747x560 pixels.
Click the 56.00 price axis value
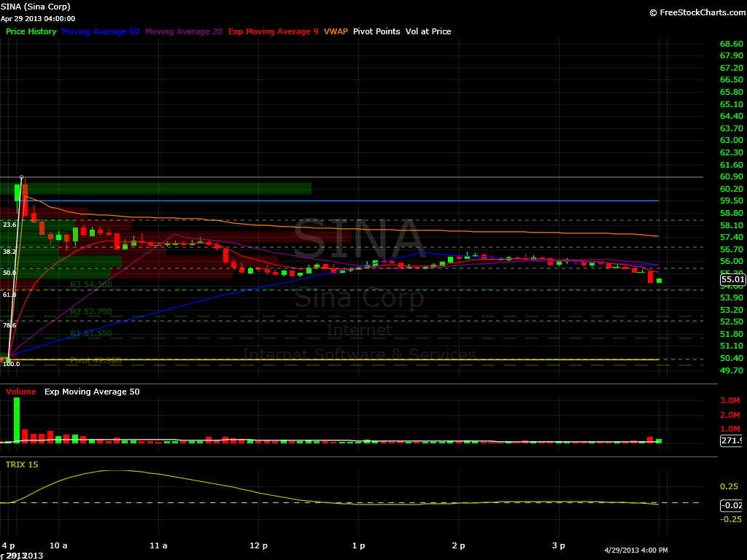click(731, 262)
